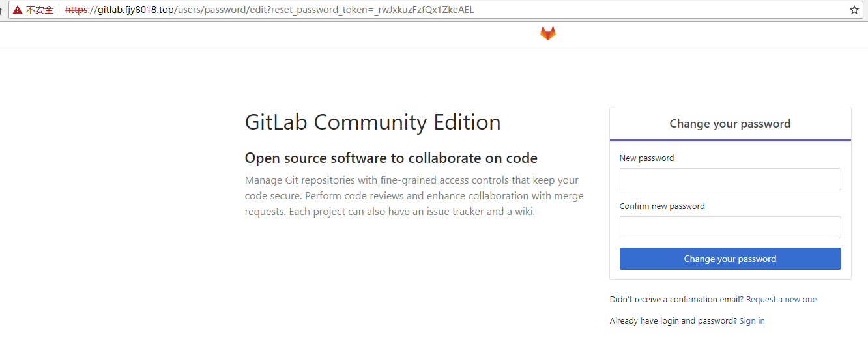Viewport: 868px width, 340px height.
Task: Click the Manage Git repositories description paragraph
Action: tap(414, 196)
